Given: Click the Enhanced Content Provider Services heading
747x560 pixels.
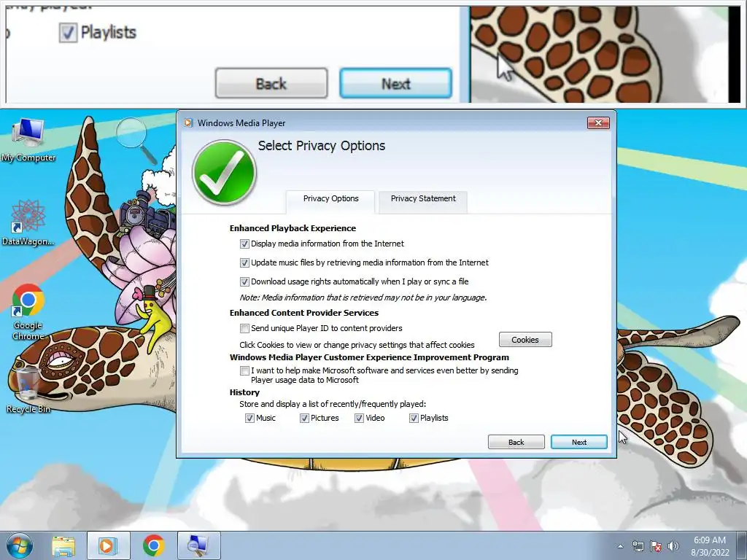Looking at the screenshot, I should [304, 313].
